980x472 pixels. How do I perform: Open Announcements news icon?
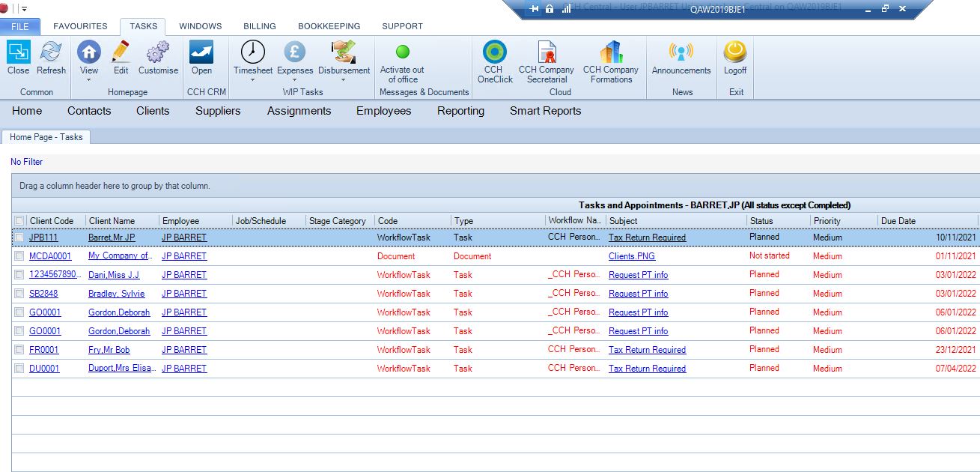click(x=681, y=52)
